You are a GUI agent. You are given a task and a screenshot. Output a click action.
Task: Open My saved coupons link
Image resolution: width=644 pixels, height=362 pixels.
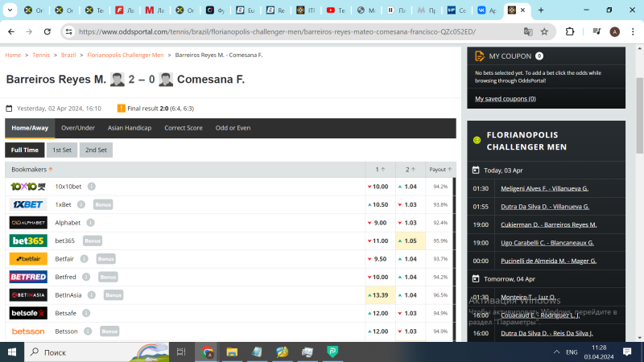[x=505, y=99]
